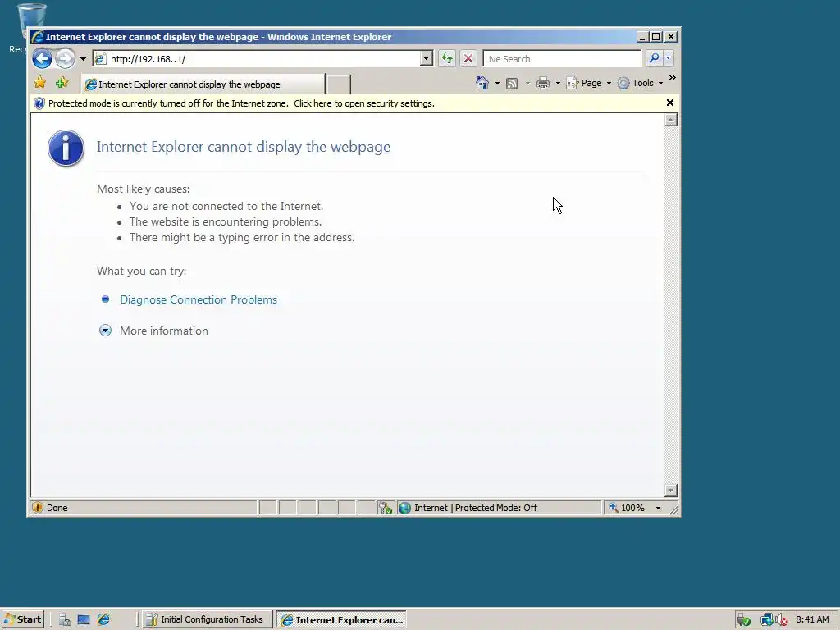Screen dimensions: 840x630
Task: Click 'You are not connected to the Internet.' text
Action: (x=226, y=206)
